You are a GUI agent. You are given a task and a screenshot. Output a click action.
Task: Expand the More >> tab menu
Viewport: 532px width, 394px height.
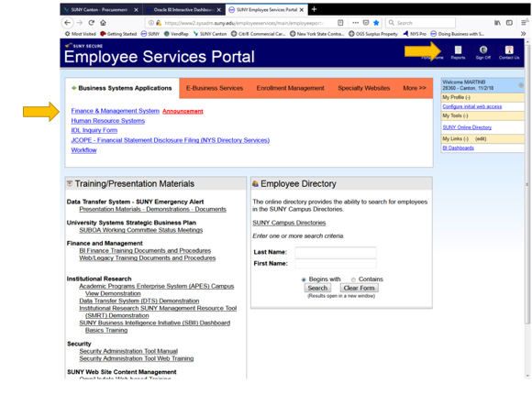[415, 88]
